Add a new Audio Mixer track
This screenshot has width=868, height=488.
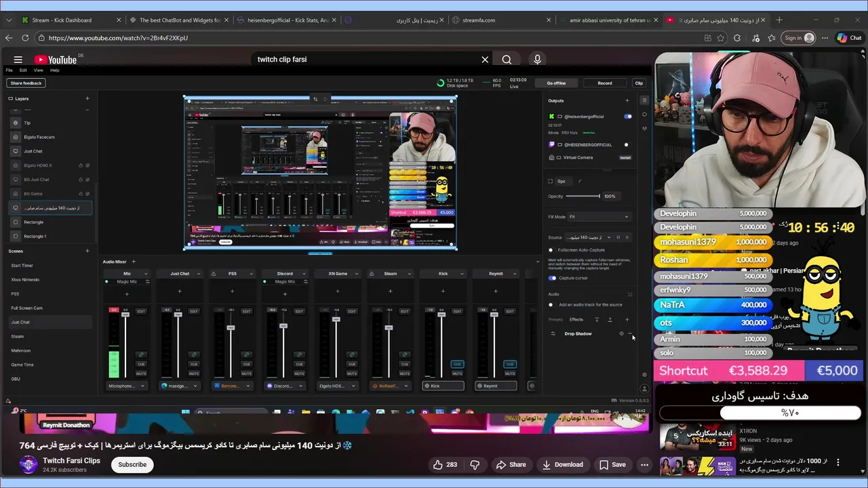[x=134, y=262]
